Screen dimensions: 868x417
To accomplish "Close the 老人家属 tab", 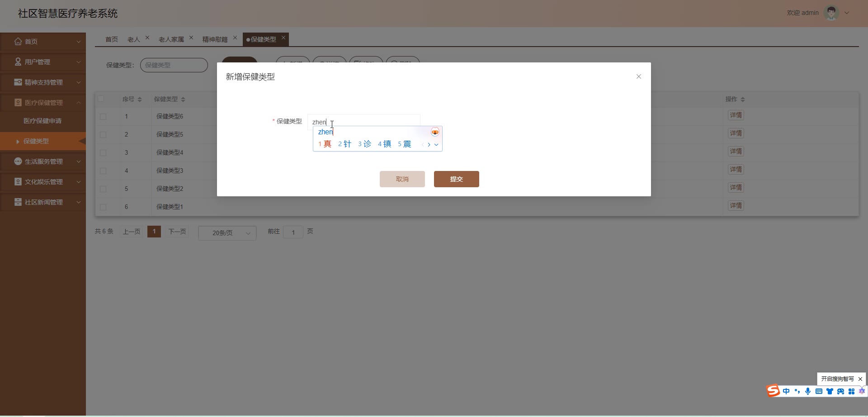I will [x=191, y=38].
